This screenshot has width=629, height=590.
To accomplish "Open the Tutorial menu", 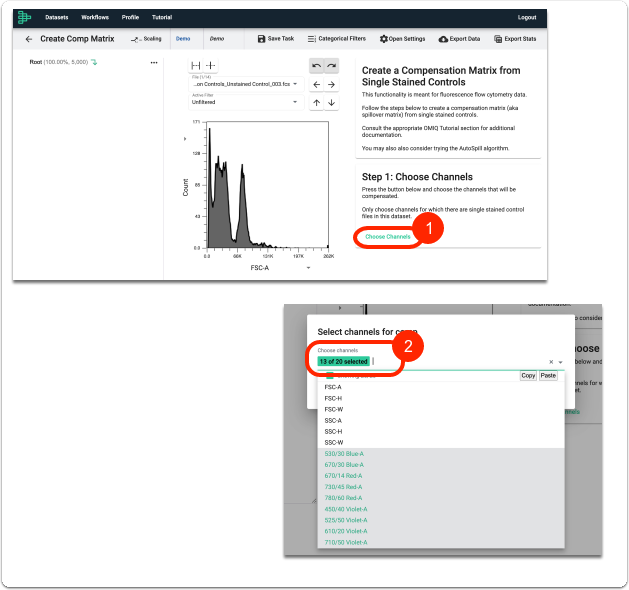I will (x=162, y=17).
